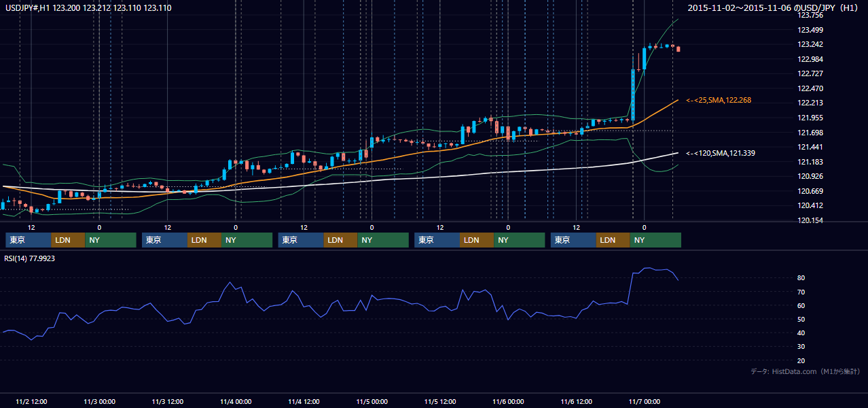Viewport: 868px width, 408px height.
Task: Click the 11/5 12:00 date label
Action: (440, 401)
